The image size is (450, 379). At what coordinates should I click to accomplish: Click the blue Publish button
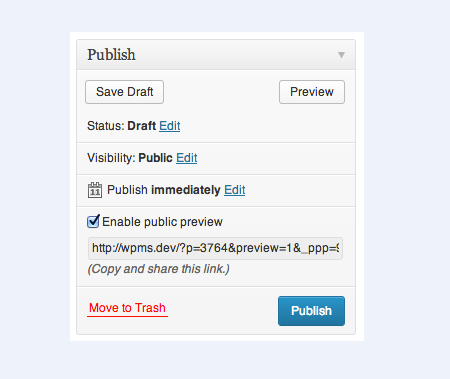[311, 311]
